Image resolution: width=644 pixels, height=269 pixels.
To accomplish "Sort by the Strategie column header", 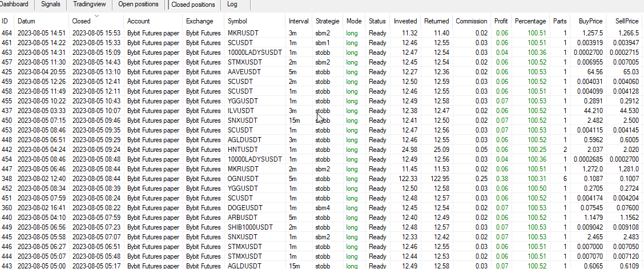I will (328, 21).
